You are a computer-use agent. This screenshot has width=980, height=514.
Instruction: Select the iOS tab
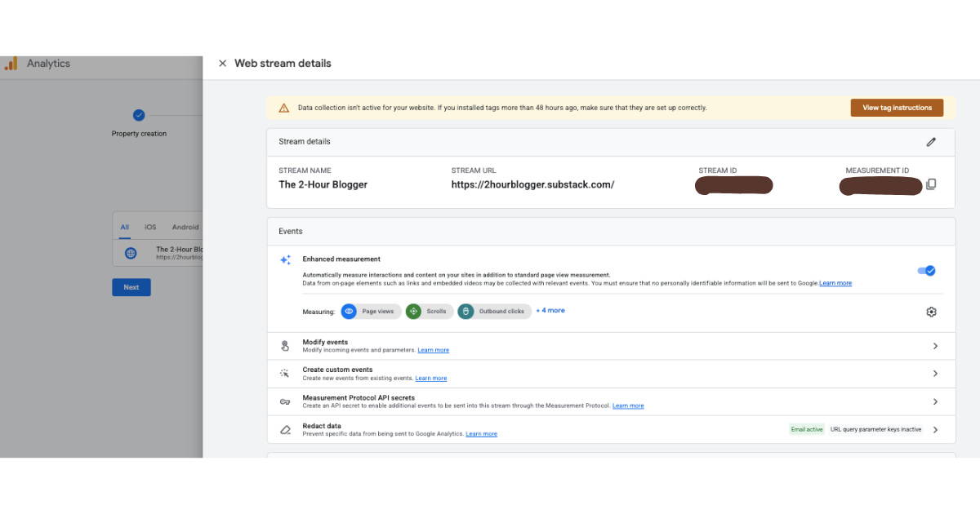(150, 227)
